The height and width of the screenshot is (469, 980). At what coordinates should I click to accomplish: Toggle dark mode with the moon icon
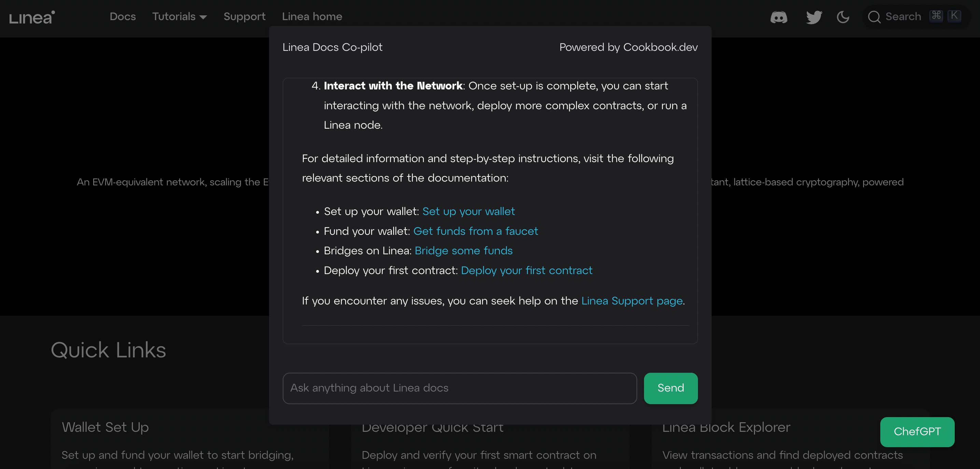click(843, 17)
